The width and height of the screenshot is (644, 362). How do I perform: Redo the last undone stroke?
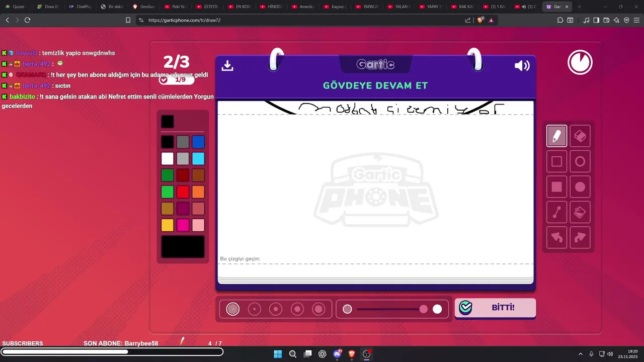[580, 238]
